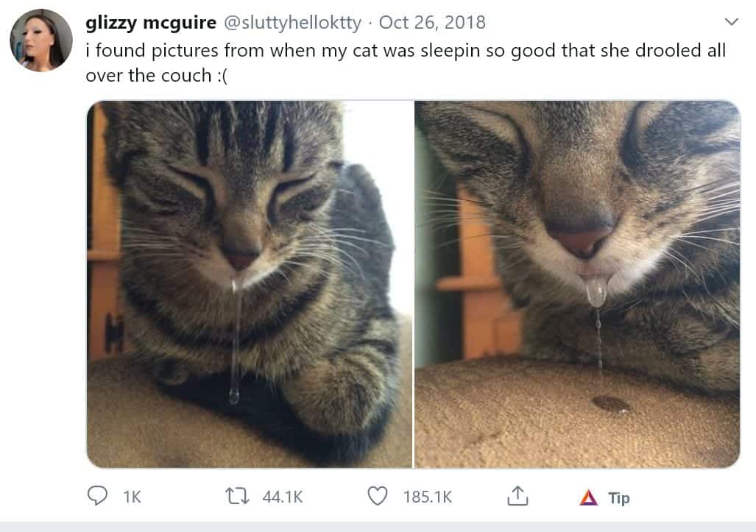Click the Brave triangle Tip icon

(x=588, y=497)
